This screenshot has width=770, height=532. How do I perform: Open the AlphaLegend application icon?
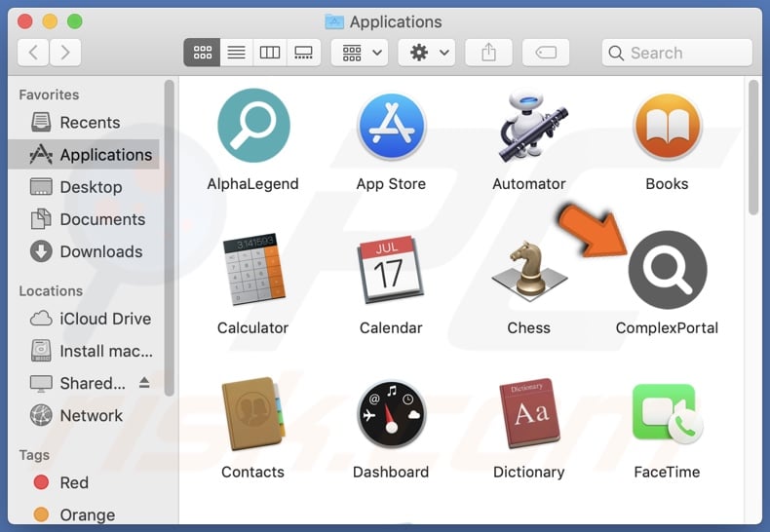coord(253,125)
